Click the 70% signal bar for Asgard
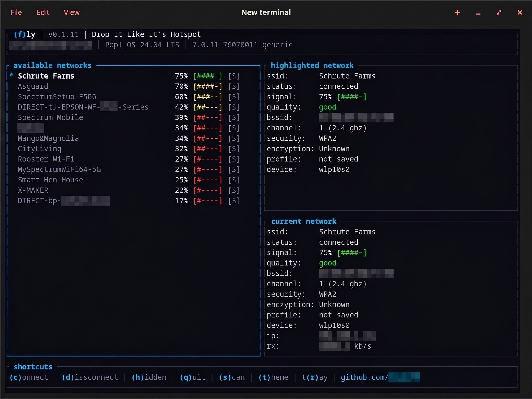 pyautogui.click(x=208, y=86)
